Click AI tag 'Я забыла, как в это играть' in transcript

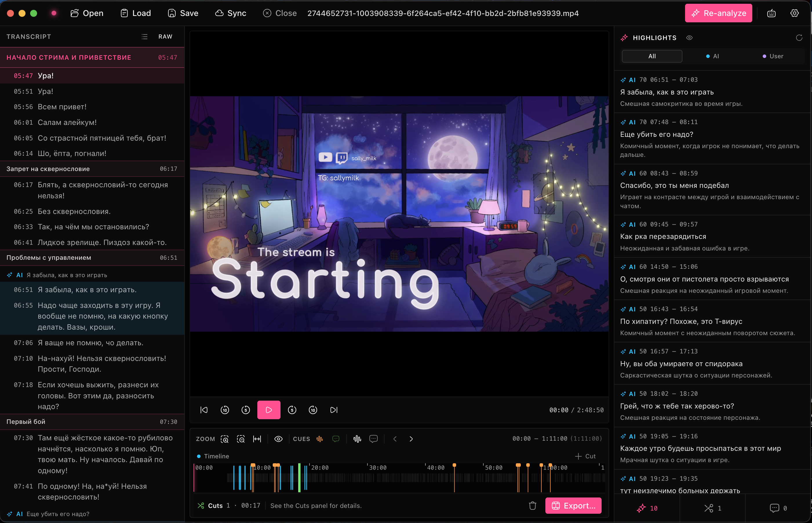click(x=57, y=275)
